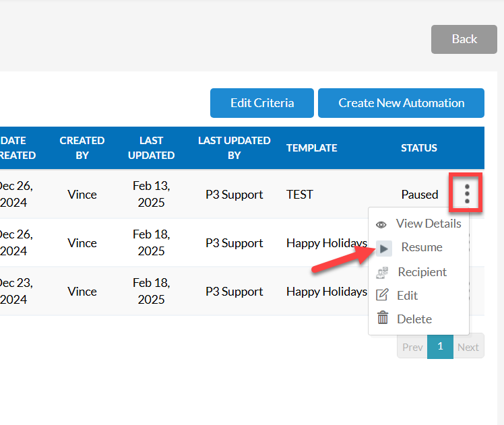
Task: Hit the trash can Delete icon
Action: [382, 319]
